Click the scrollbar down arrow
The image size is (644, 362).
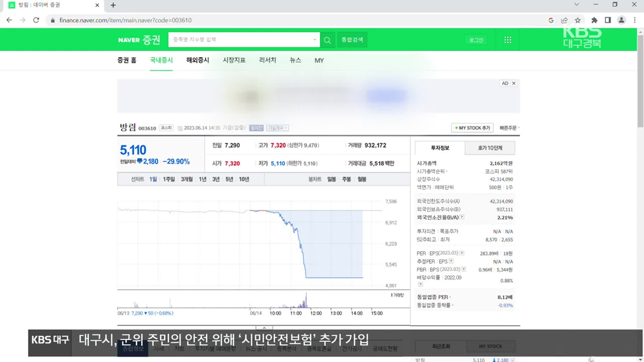click(640, 359)
